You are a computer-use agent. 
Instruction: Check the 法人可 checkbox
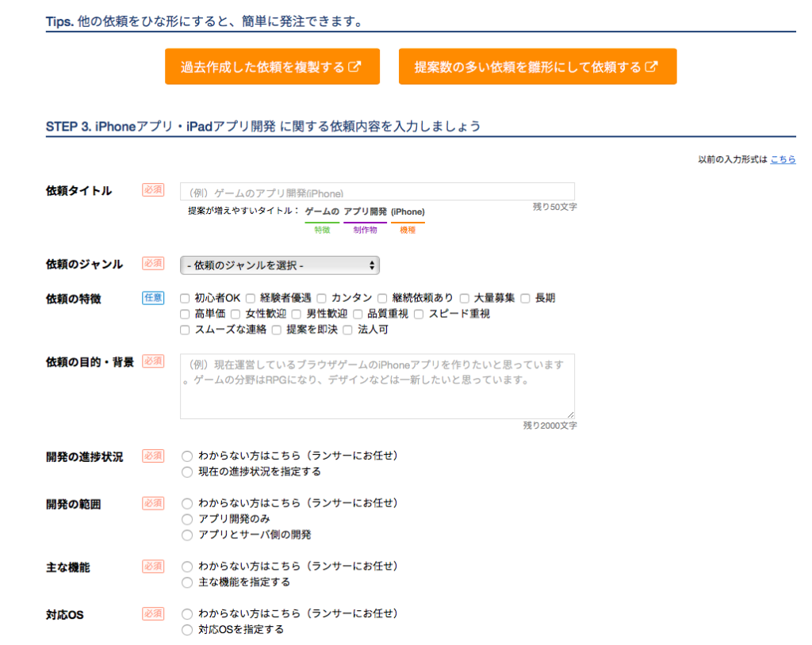348,330
